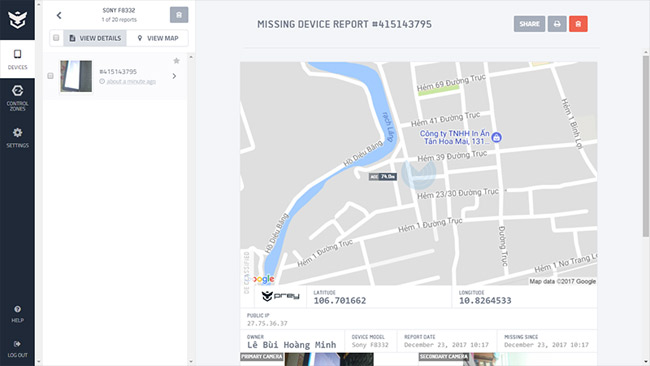Screen dimensions: 650x366
Task: Select the longitude value 10.8264533
Action: point(485,301)
